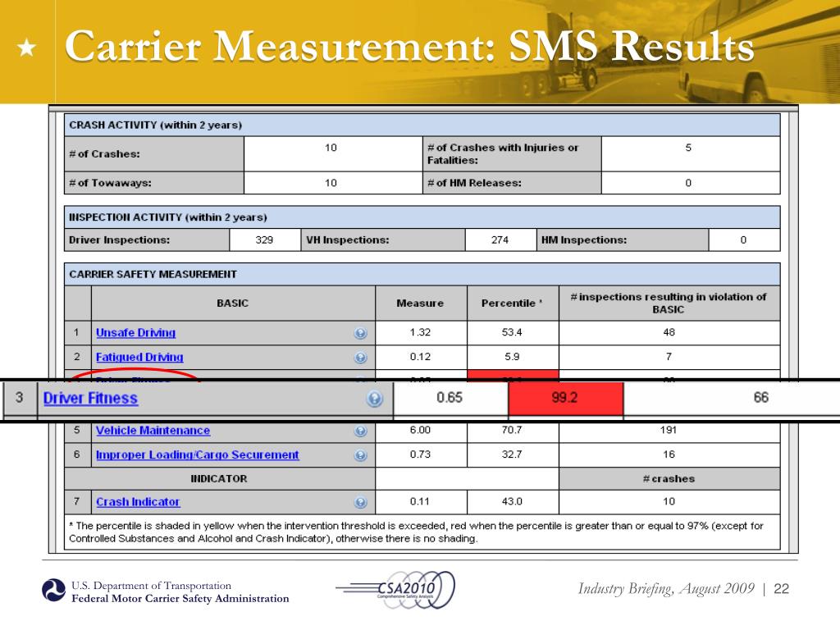Image resolution: width=840 pixels, height=630 pixels.
Task: Select the VH Inspections value 274
Action: (500, 240)
